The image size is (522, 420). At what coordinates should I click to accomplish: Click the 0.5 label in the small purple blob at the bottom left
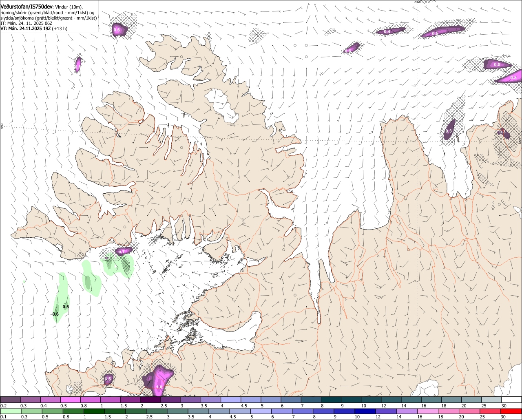pos(108,379)
